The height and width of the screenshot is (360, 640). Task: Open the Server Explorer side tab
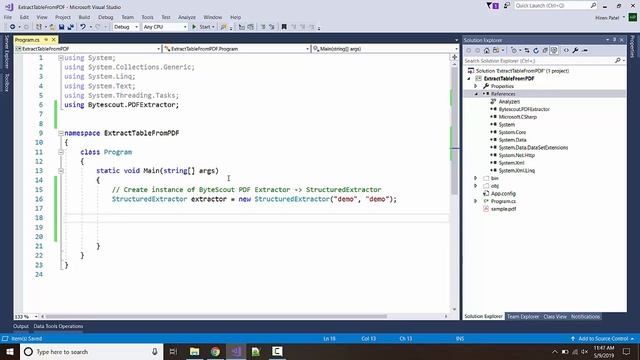pos(6,52)
